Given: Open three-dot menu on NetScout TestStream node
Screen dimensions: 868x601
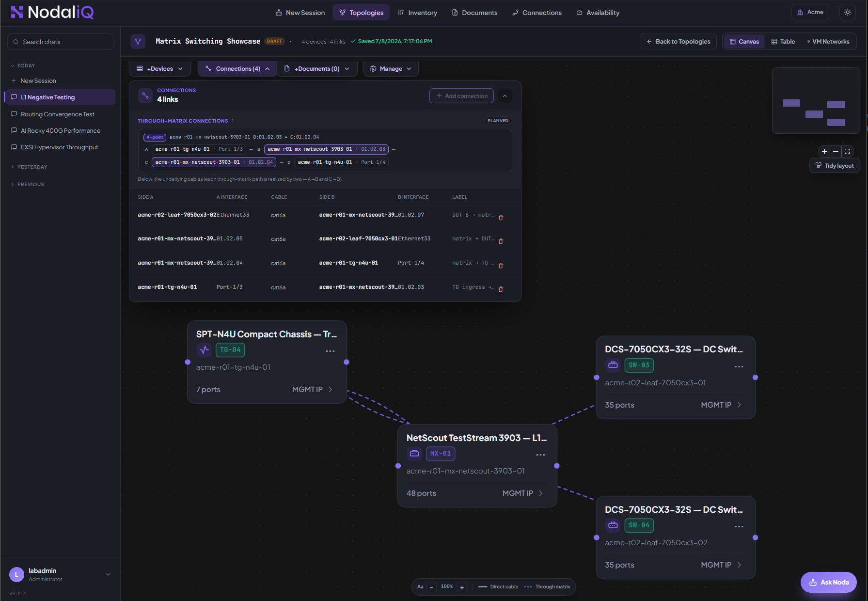Looking at the screenshot, I should 540,455.
